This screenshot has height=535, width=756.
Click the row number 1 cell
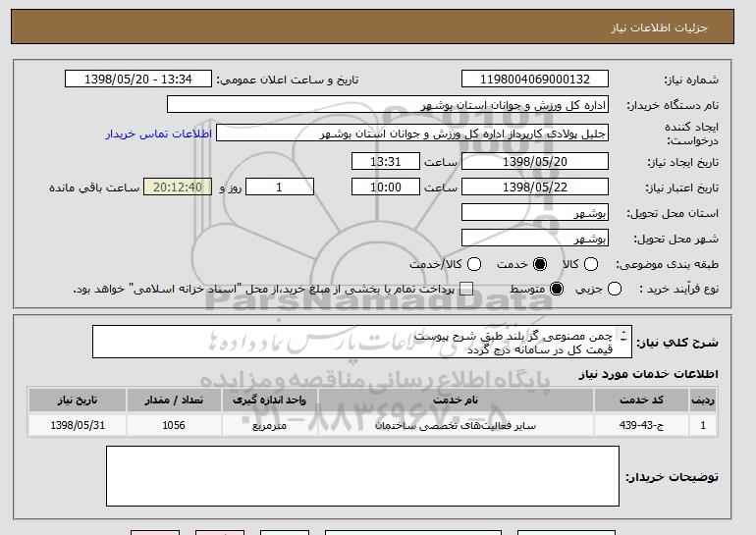(x=703, y=425)
